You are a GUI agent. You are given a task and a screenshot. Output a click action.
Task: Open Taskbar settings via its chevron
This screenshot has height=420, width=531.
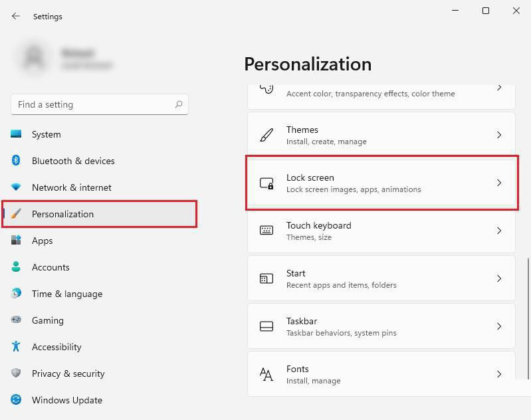click(499, 326)
